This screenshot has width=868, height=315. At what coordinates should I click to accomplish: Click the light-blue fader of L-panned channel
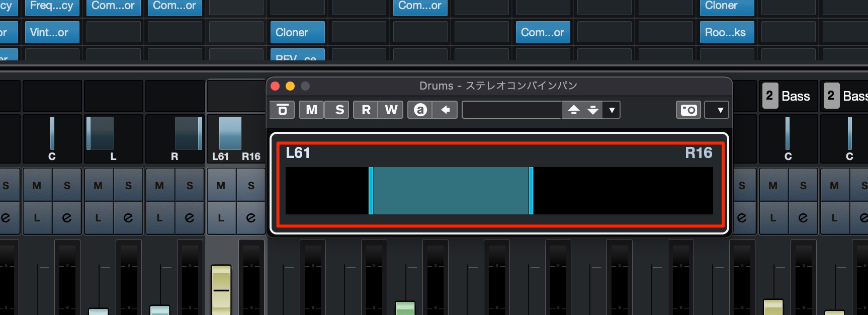click(98, 312)
